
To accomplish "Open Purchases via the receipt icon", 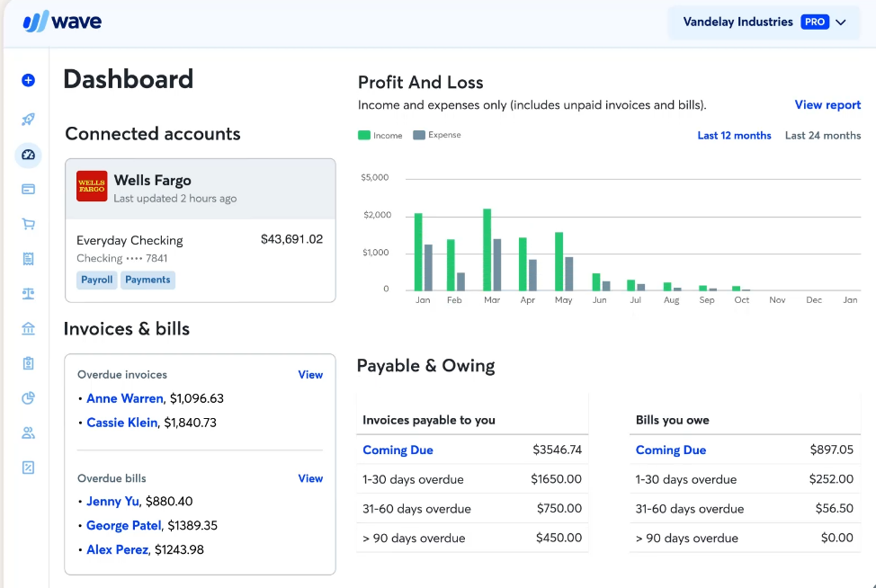I will [27, 258].
